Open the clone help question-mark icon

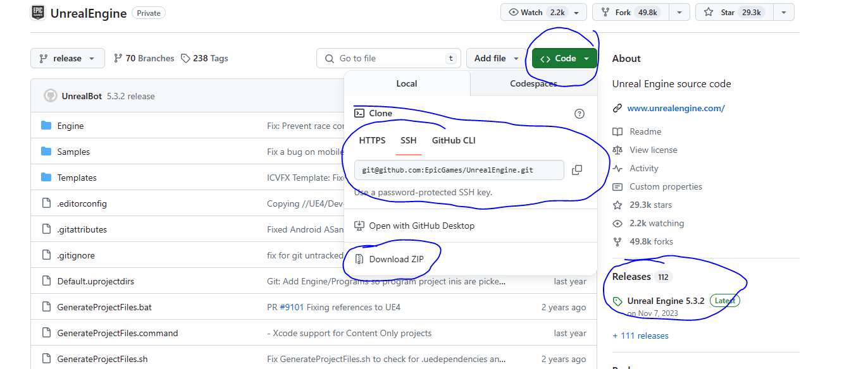point(579,114)
